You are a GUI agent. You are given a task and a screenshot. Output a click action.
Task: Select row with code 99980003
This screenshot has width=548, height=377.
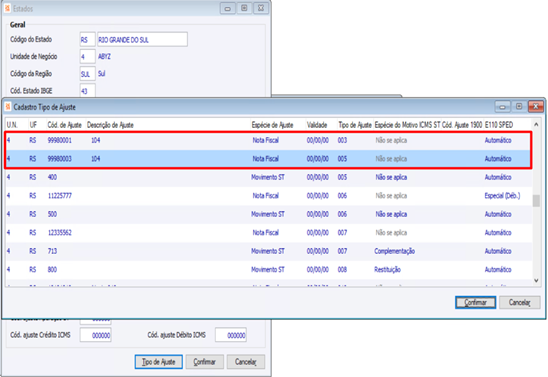click(268, 159)
